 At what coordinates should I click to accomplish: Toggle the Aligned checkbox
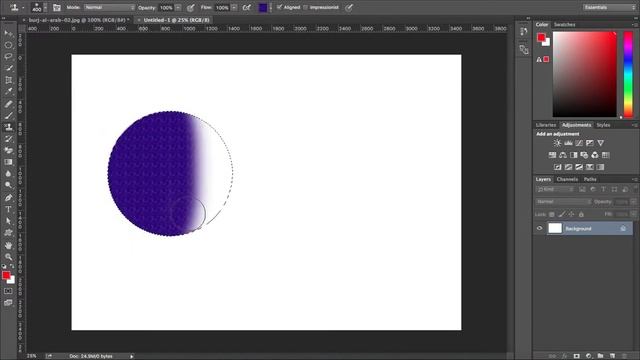279,7
